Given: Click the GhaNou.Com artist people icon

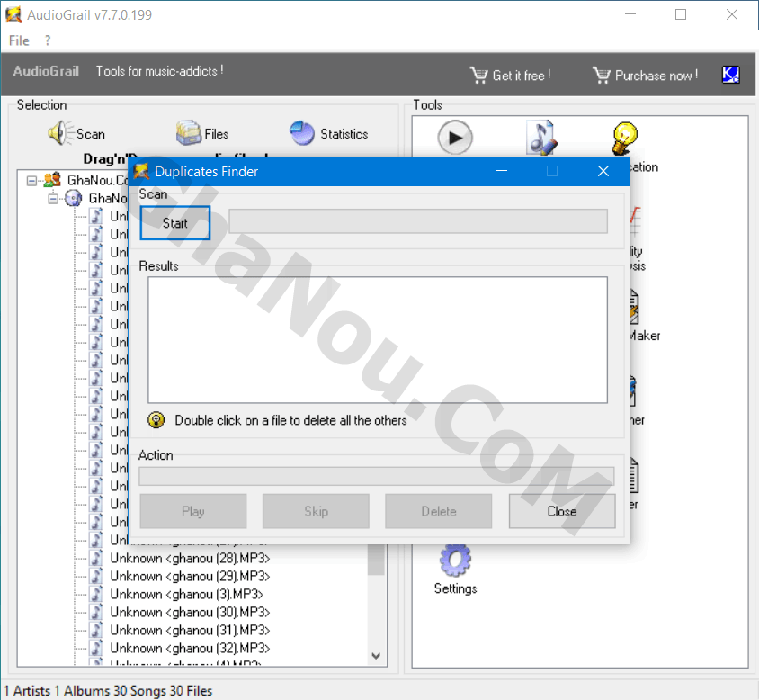Looking at the screenshot, I should coord(52,180).
